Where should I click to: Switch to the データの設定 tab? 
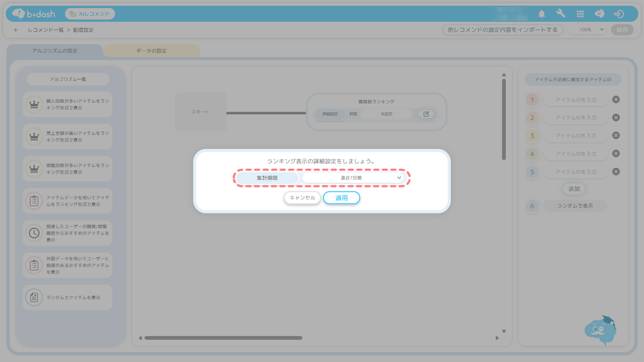(151, 51)
